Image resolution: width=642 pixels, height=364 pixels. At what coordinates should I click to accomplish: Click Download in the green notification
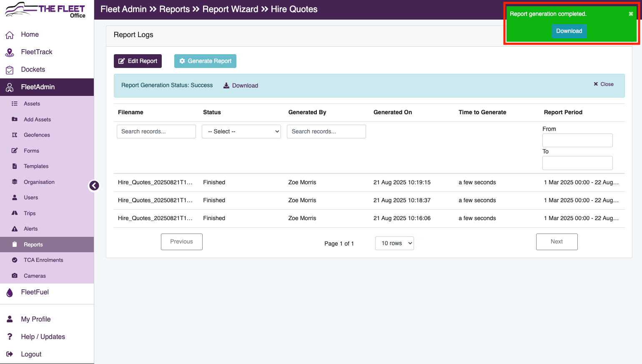[x=569, y=31]
